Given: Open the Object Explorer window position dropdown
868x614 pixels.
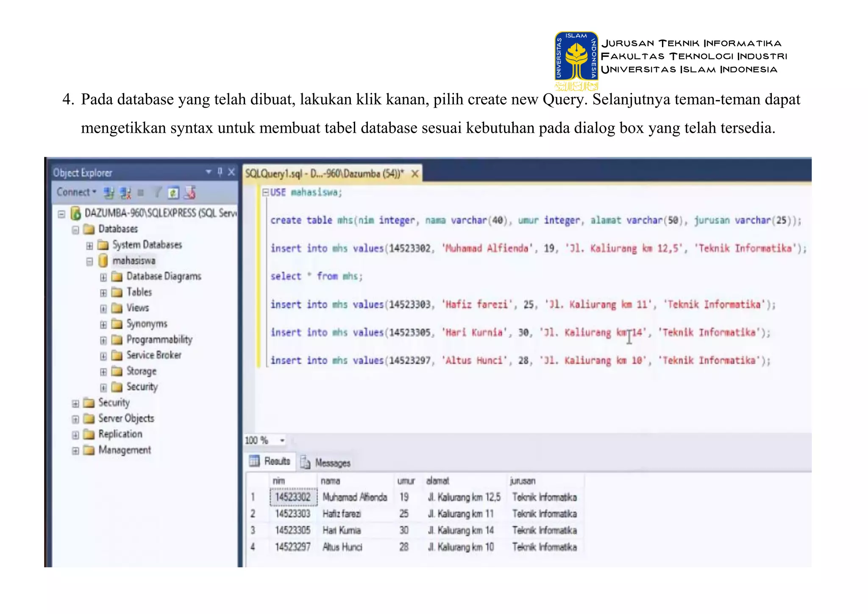Looking at the screenshot, I should tap(209, 172).
